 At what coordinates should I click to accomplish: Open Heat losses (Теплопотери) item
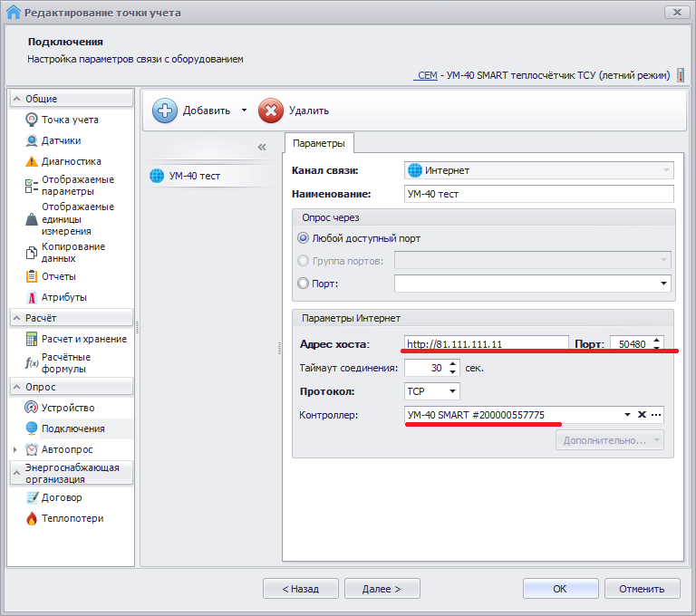[x=72, y=518]
